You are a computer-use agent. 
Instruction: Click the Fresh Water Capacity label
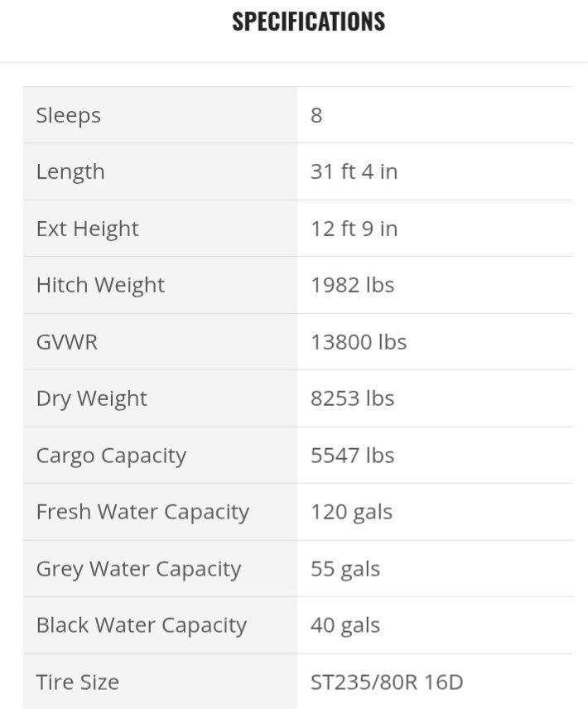coord(142,512)
